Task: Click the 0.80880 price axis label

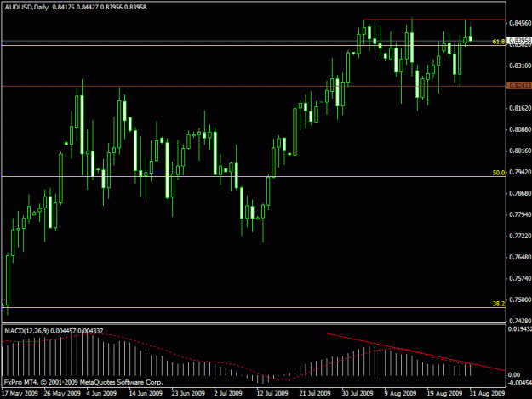Action: tap(520, 129)
